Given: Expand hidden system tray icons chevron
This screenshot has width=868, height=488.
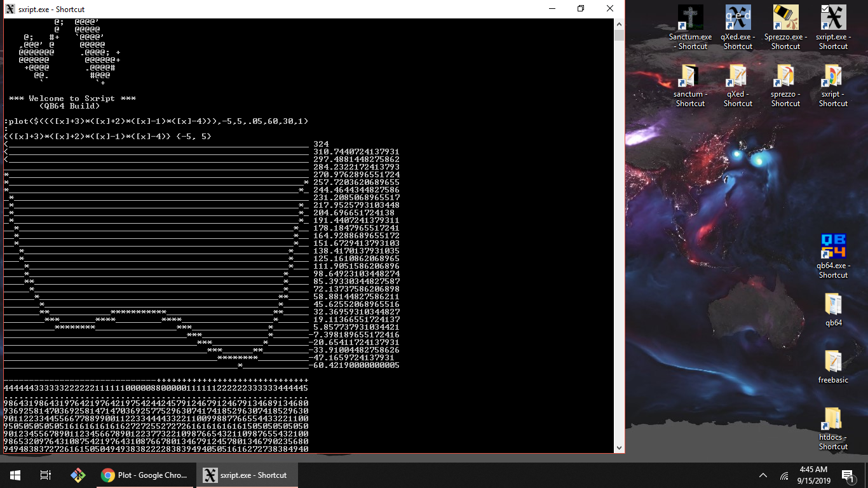Looking at the screenshot, I should (763, 475).
